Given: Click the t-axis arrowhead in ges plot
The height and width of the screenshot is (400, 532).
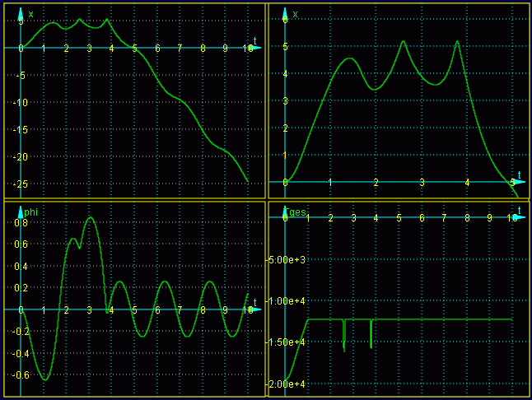Looking at the screenshot, I should (519, 217).
